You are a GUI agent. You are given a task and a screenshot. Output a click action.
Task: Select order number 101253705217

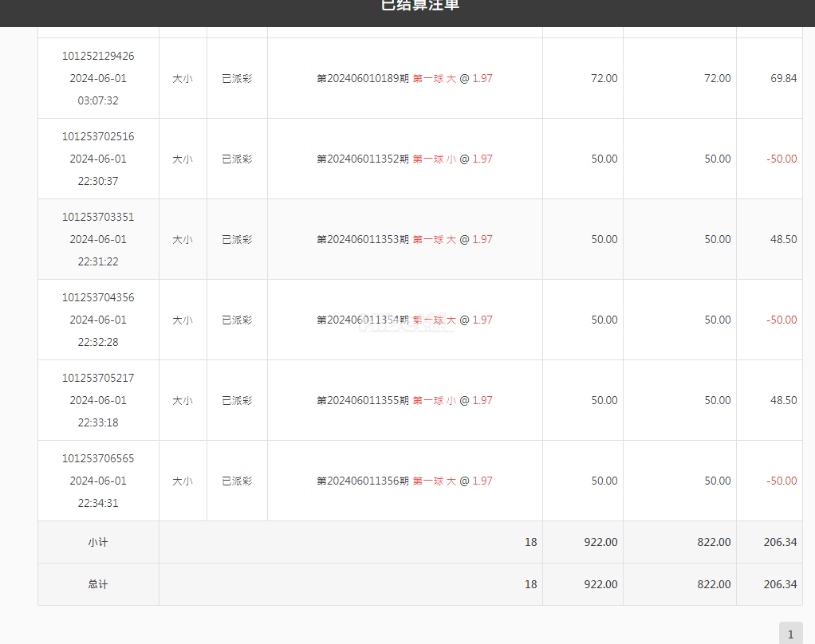tap(98, 378)
